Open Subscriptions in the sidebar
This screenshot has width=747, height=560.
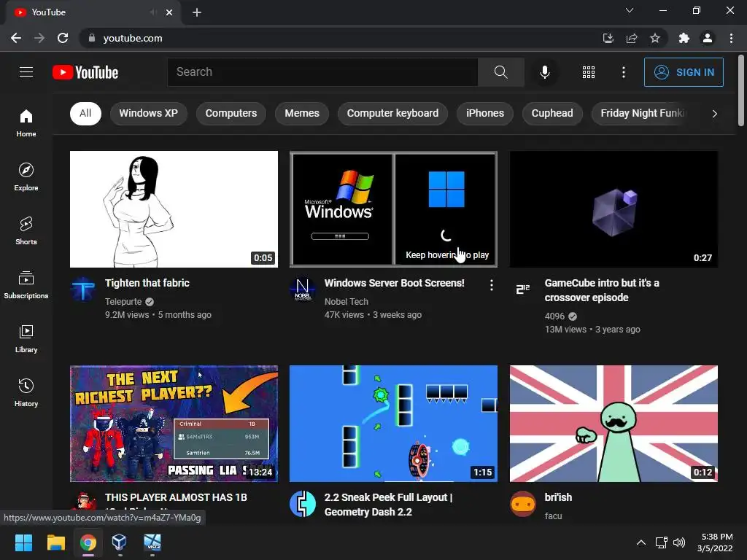point(26,285)
